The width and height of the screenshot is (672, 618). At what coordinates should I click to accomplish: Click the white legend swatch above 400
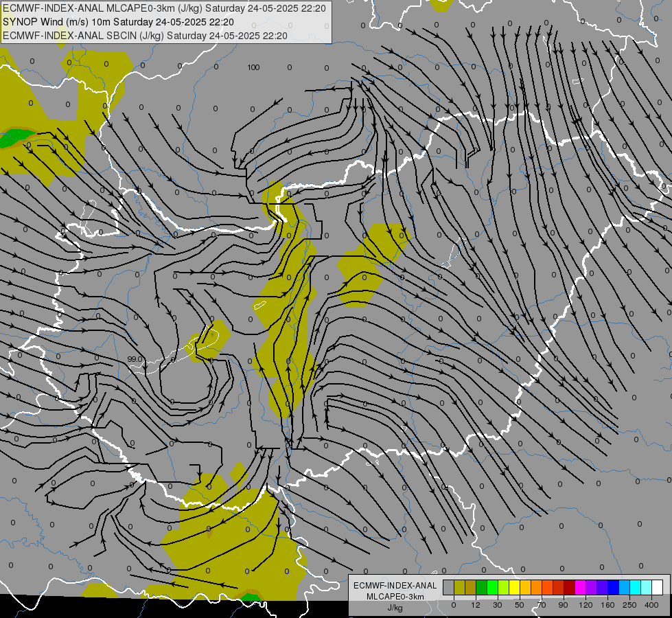point(657,588)
